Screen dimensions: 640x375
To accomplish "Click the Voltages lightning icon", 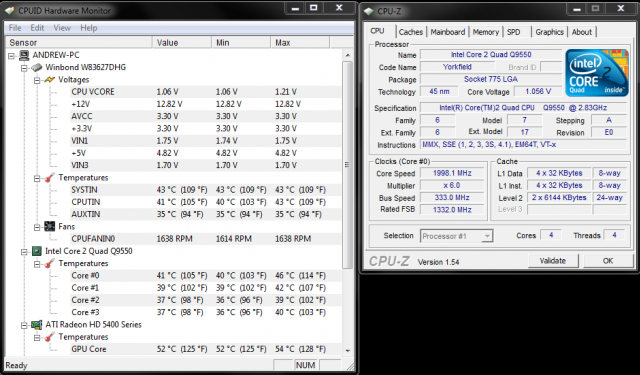I will point(49,80).
